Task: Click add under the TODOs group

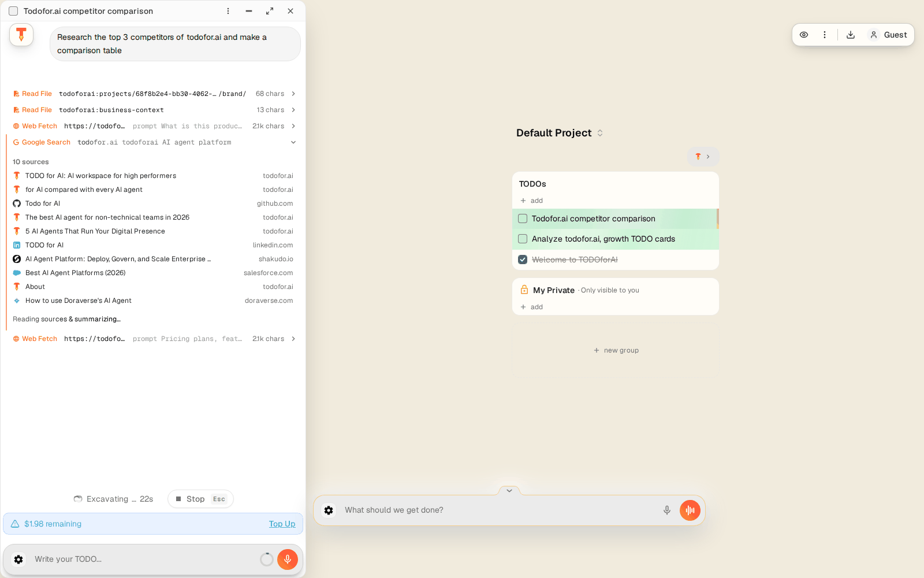Action: point(532,201)
